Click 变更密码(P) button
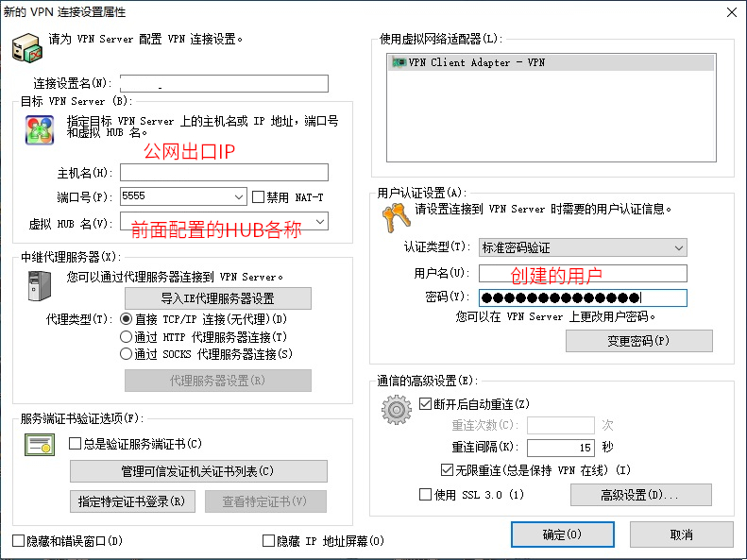The height and width of the screenshot is (560, 747). click(x=638, y=341)
